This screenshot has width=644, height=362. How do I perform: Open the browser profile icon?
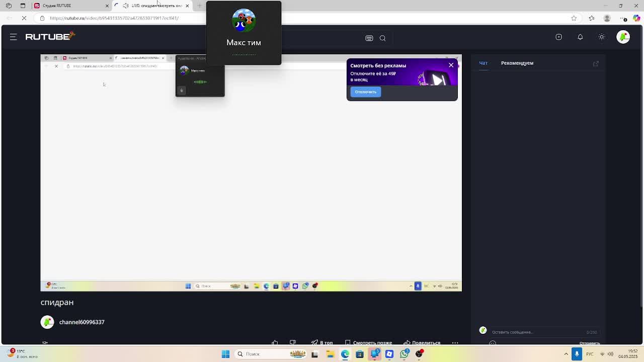[607, 18]
